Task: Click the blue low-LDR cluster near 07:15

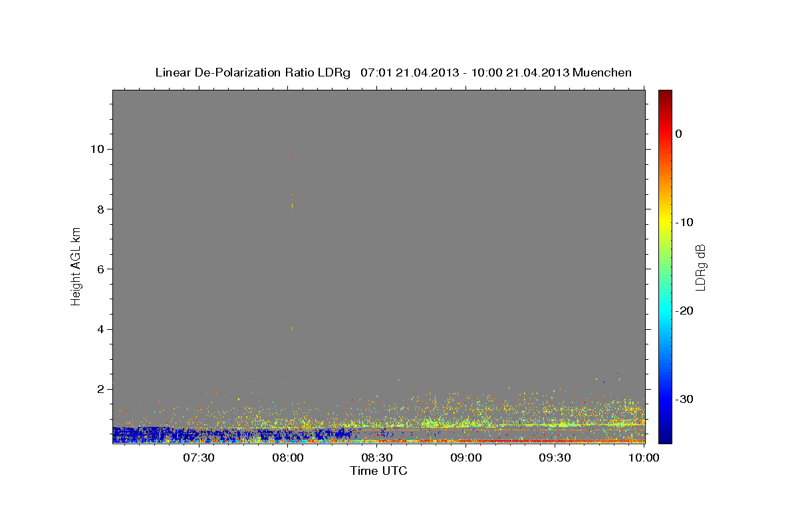Action: pyautogui.click(x=153, y=434)
